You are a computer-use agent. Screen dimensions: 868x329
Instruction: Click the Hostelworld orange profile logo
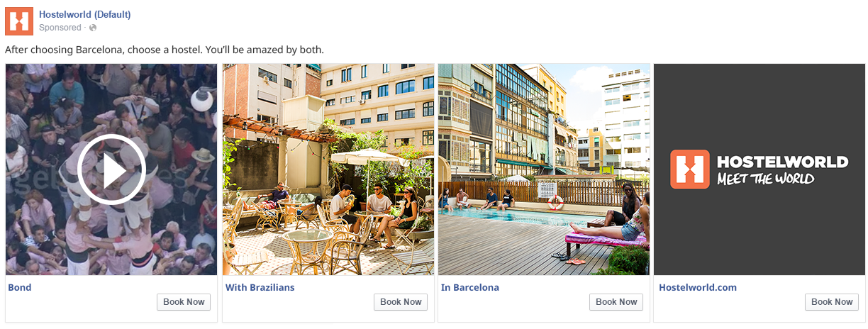(19, 21)
